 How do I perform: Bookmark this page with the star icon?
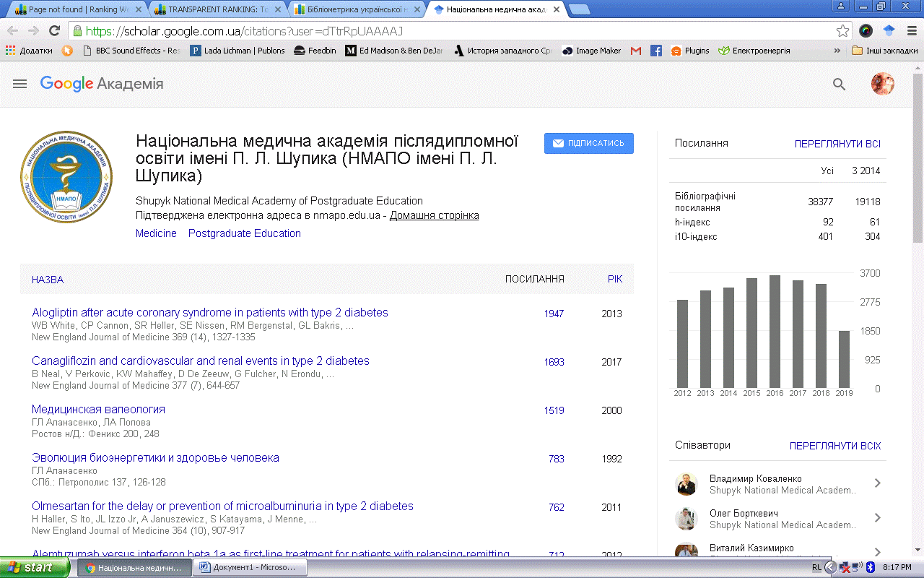(842, 31)
